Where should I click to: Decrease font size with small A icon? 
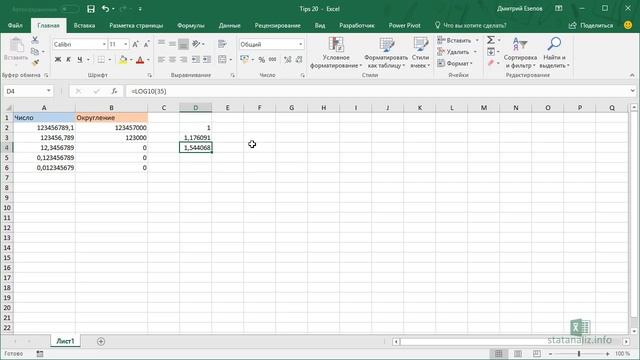pos(146,44)
